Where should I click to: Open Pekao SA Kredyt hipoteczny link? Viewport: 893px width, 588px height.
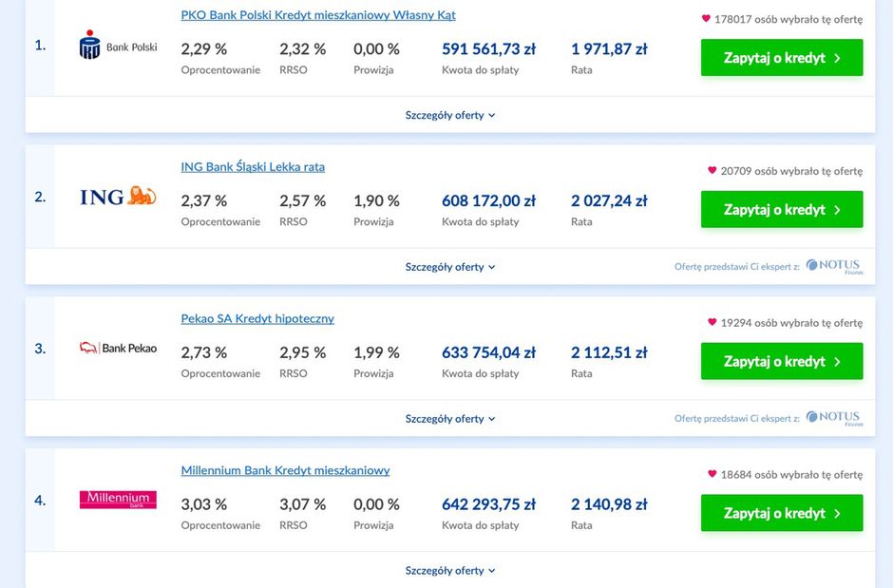coord(257,319)
